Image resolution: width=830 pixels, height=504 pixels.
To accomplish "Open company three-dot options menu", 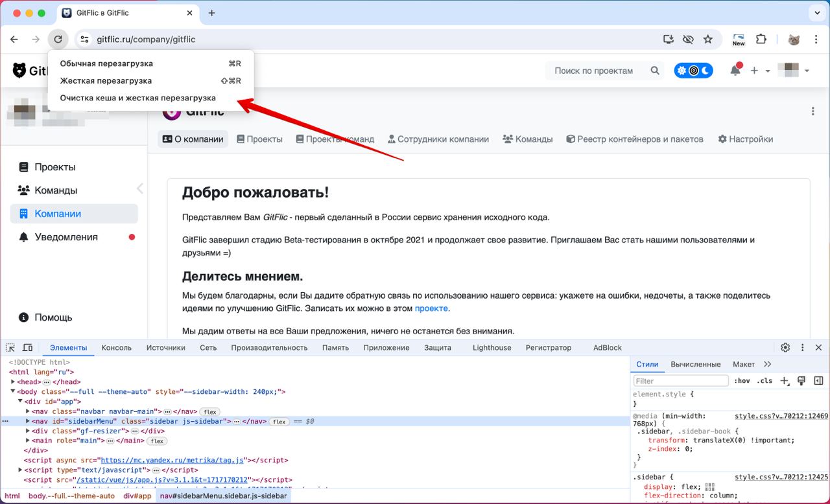I will (812, 111).
